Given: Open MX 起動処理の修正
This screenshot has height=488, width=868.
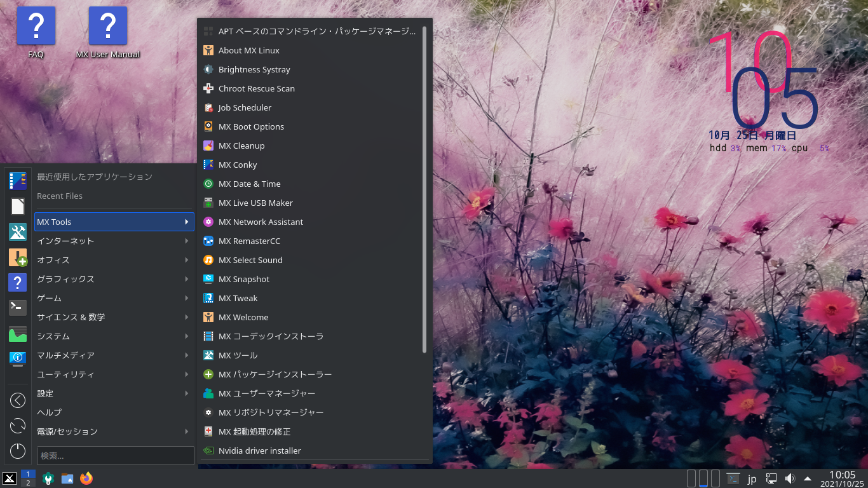Looking at the screenshot, I should pyautogui.click(x=311, y=431).
